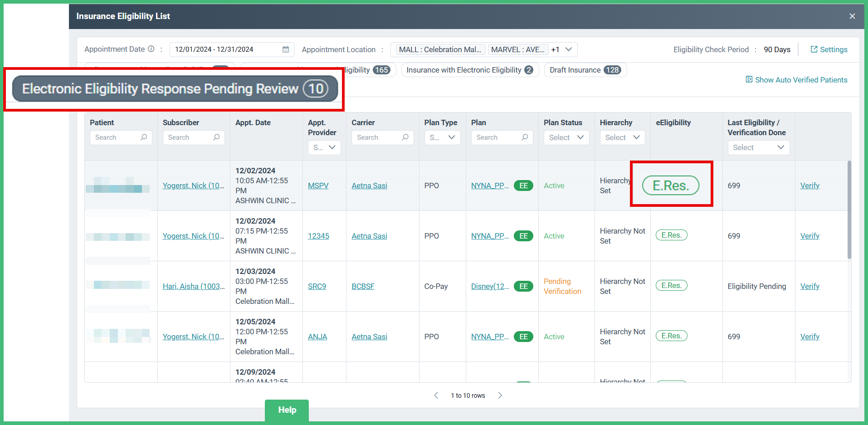Click the calendar icon in Appointment Date field
Viewport: 868px width, 425px height.
[286, 49]
